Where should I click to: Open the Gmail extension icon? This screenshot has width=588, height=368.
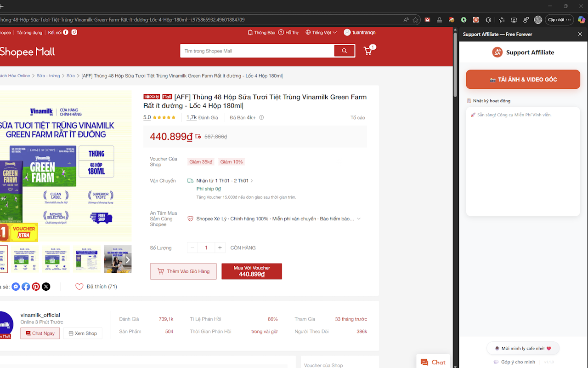(427, 20)
